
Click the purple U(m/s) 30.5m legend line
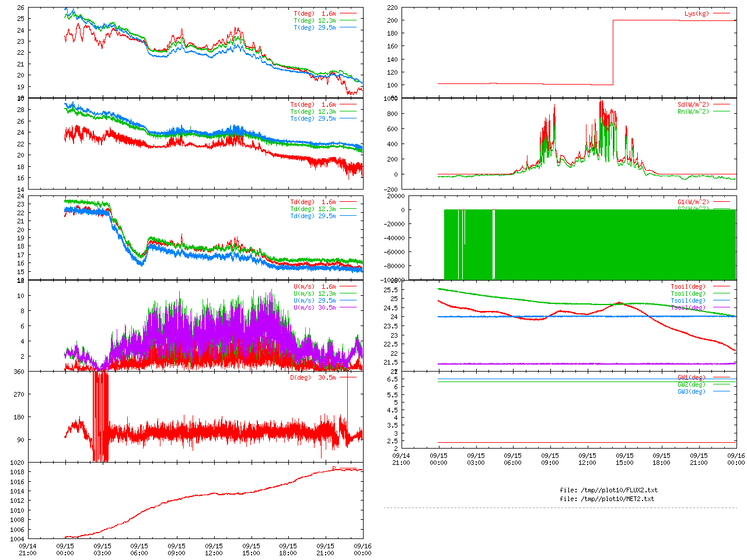pos(348,307)
